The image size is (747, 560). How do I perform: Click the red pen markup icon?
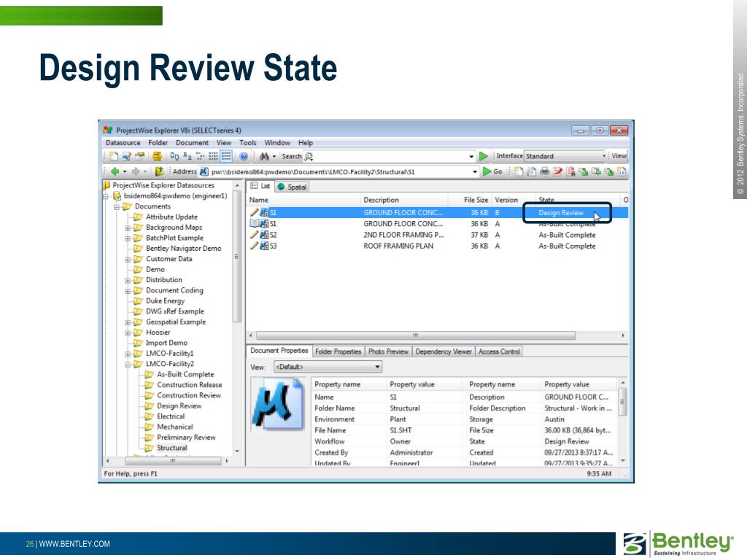pos(557,171)
